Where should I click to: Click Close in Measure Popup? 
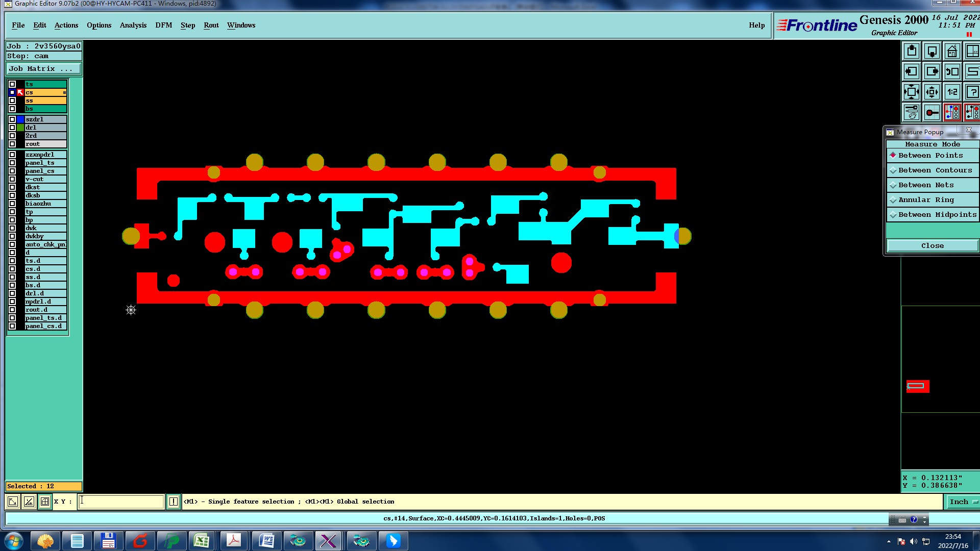click(x=932, y=246)
